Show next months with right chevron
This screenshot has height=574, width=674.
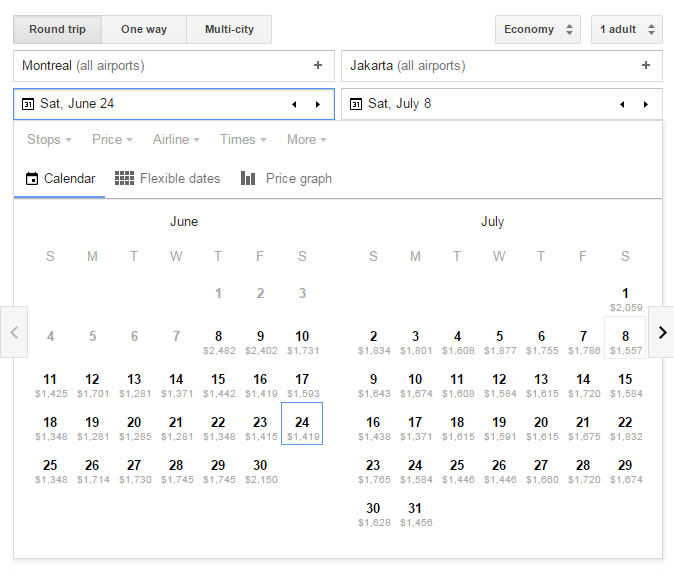(661, 332)
